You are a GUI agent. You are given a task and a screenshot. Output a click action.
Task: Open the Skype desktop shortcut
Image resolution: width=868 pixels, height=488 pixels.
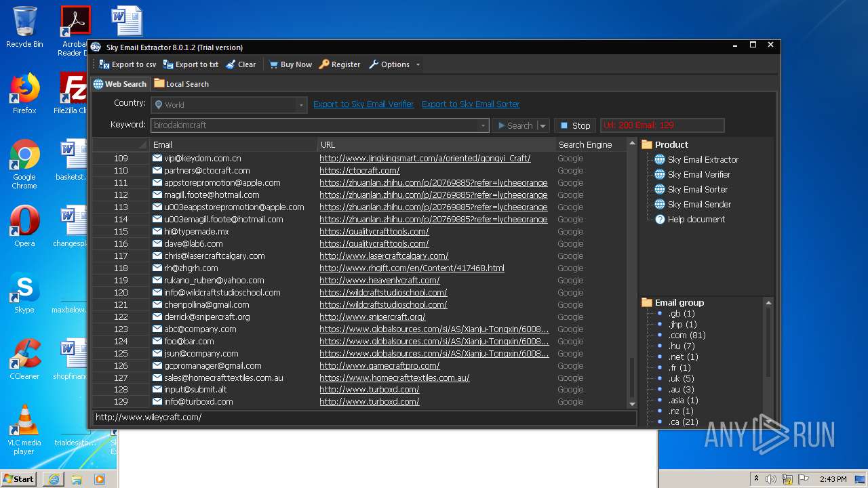(x=24, y=293)
